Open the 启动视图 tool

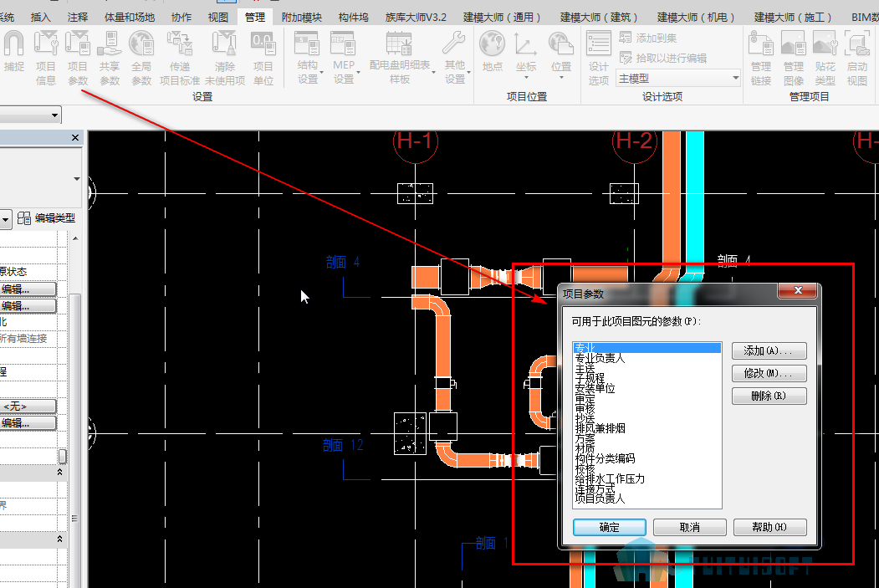(857, 58)
